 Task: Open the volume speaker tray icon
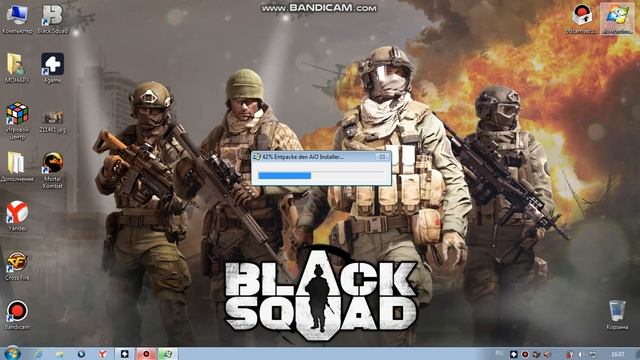click(581, 354)
